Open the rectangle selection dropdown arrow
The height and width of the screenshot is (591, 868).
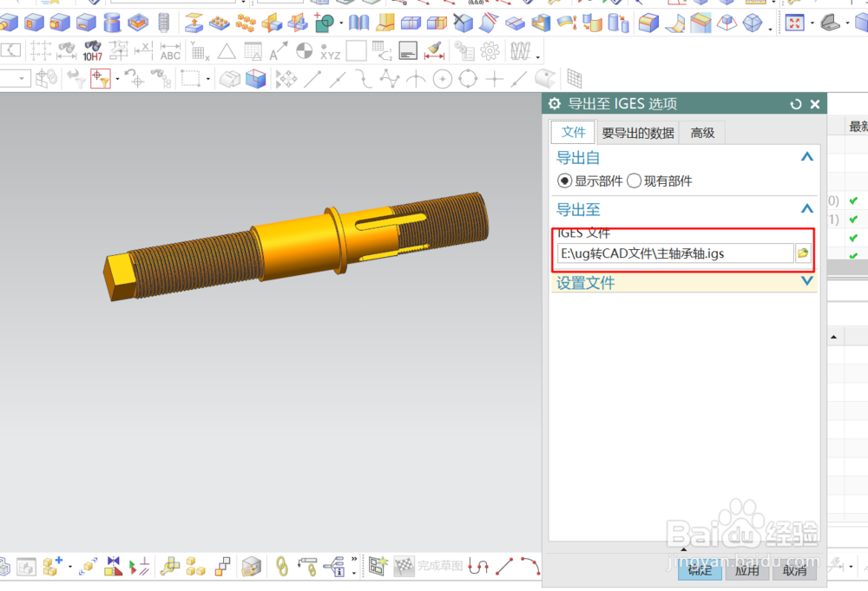click(x=208, y=79)
